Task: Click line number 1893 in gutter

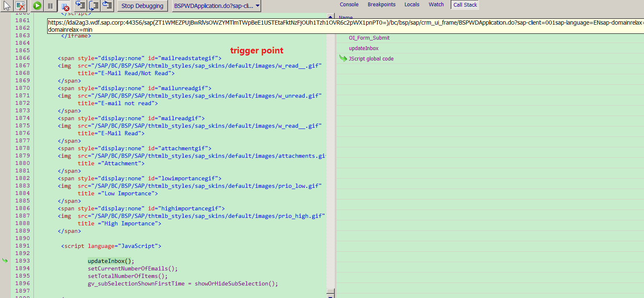Action: click(23, 261)
